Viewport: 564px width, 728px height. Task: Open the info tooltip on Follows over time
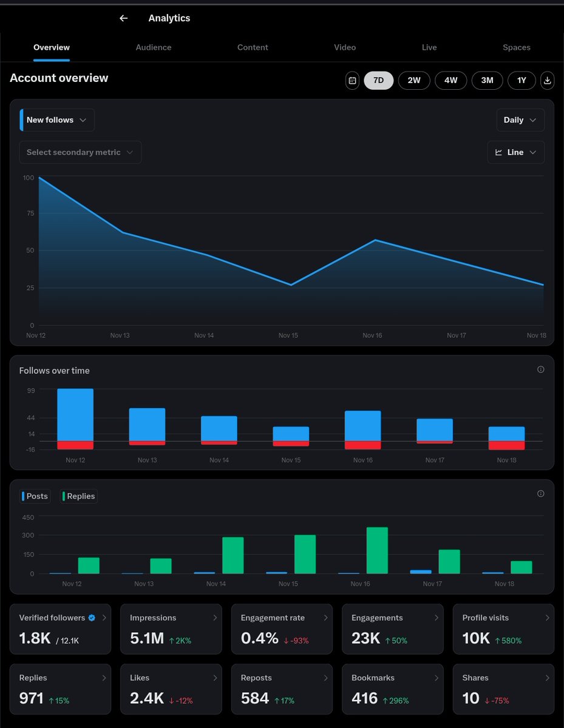point(540,369)
